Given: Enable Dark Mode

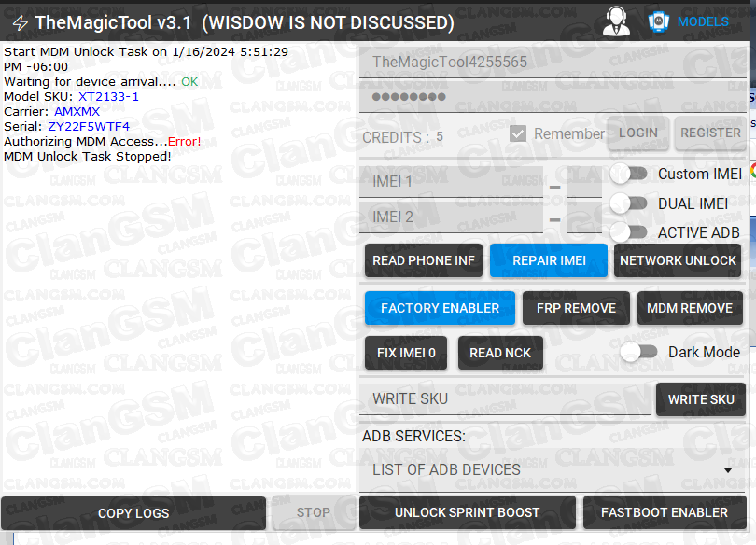Looking at the screenshot, I should click(639, 352).
